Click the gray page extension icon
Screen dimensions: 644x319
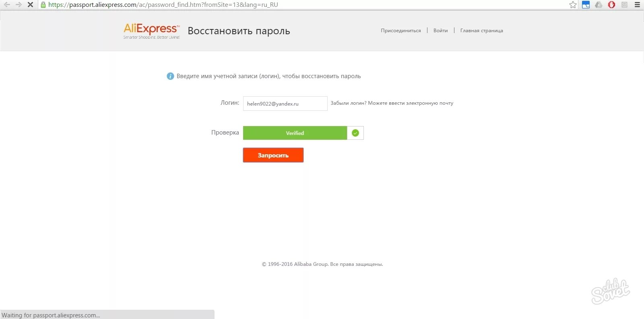point(625,5)
